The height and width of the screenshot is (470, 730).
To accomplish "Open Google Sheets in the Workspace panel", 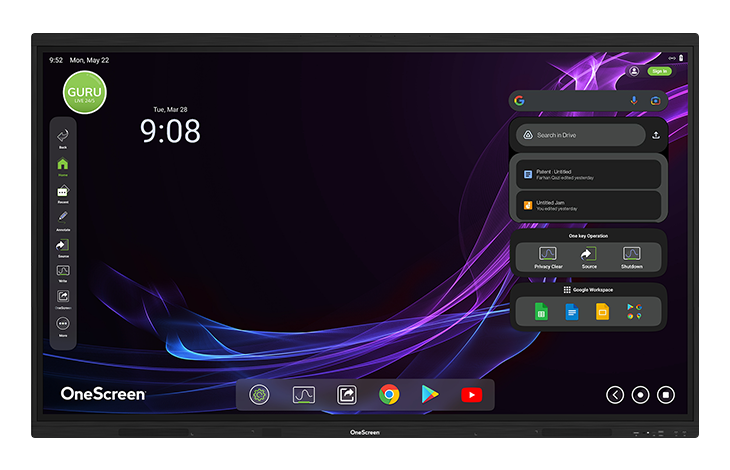I will pyautogui.click(x=541, y=312).
